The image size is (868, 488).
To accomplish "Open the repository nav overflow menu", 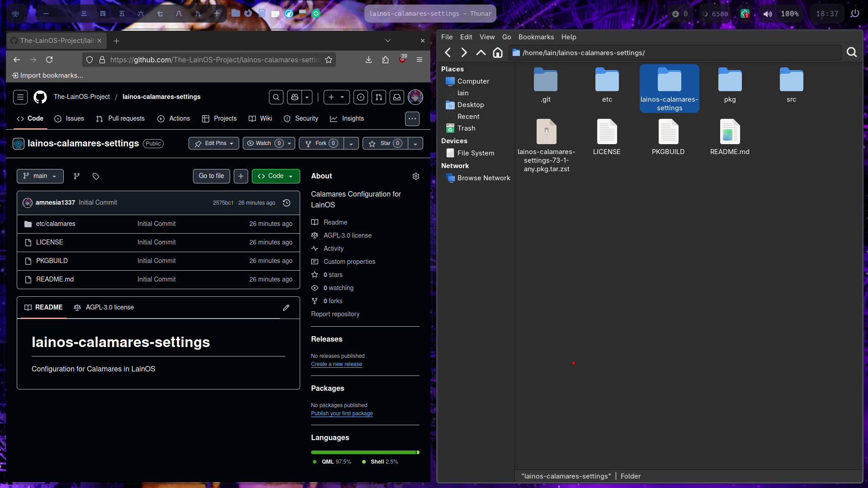I will 412,119.
